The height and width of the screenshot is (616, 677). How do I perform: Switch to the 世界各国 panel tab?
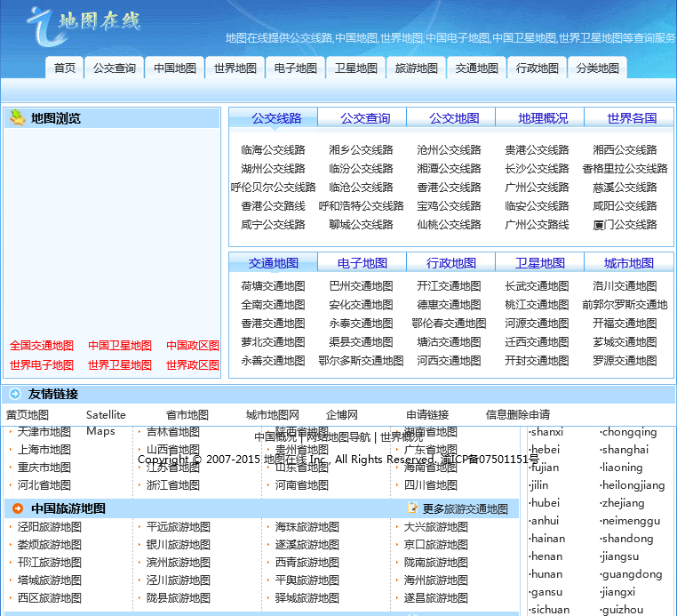632,118
